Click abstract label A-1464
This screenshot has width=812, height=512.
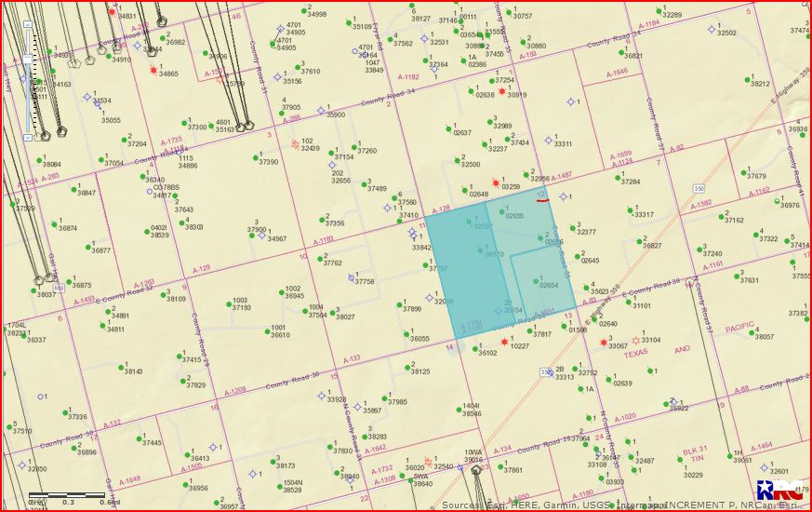point(762,446)
